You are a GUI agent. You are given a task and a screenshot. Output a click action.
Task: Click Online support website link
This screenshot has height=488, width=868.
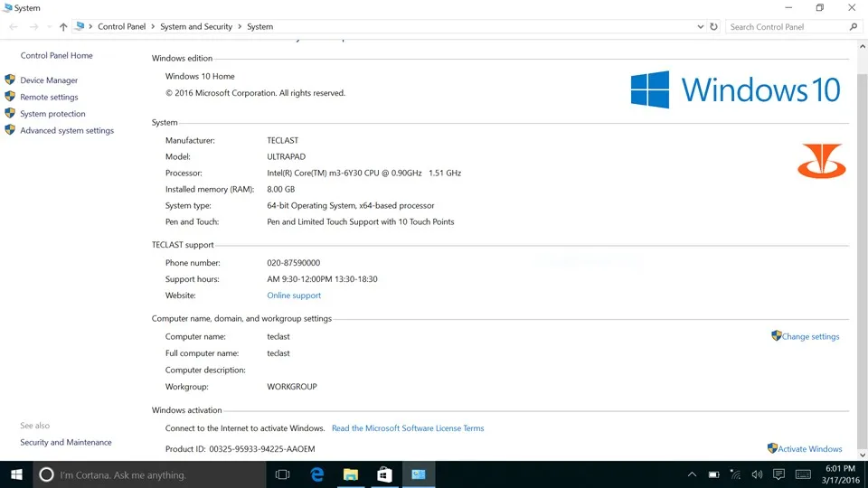coord(294,296)
